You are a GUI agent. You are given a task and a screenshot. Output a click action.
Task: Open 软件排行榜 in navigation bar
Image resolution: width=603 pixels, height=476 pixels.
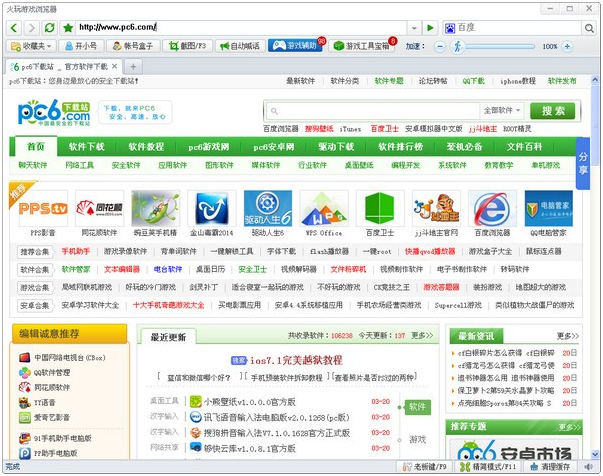pyautogui.click(x=400, y=146)
